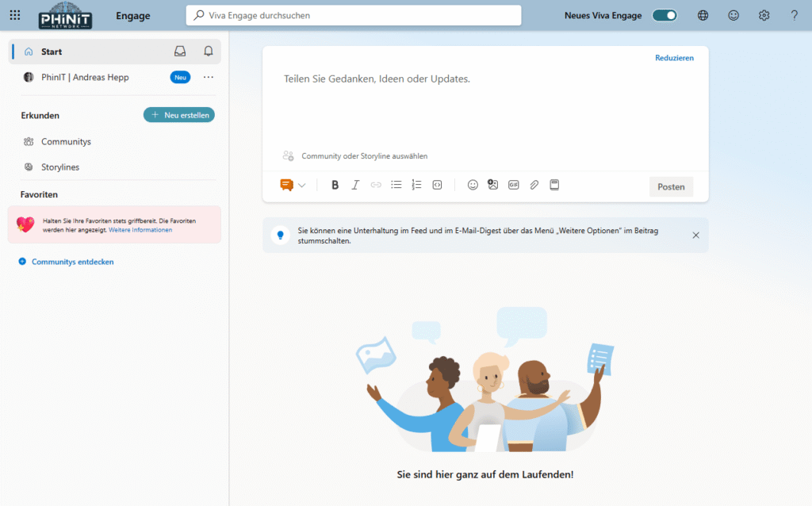Open Weitere Informationen link in Favoriten

(x=141, y=229)
